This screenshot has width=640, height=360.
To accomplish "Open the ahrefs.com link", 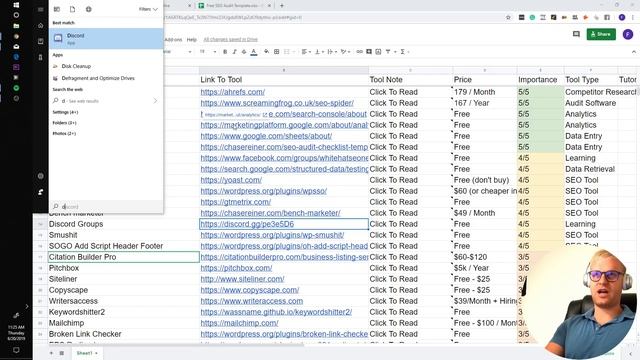I will [x=233, y=92].
